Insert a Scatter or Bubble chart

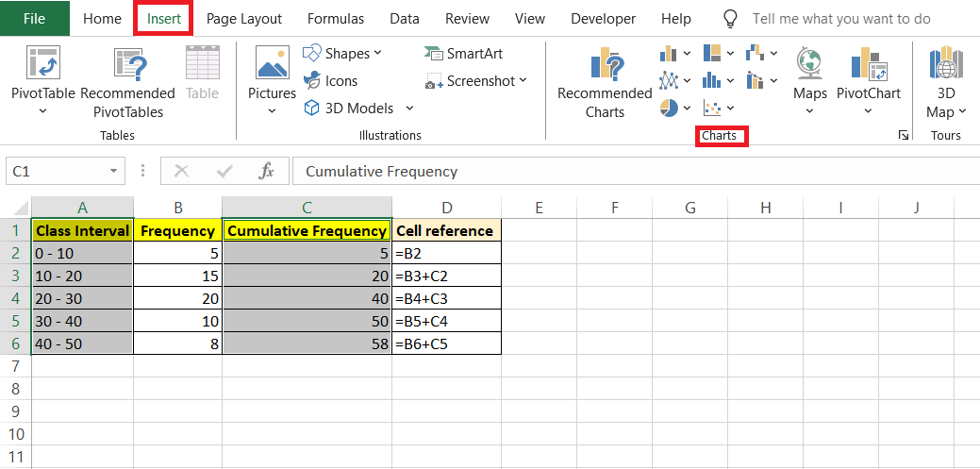pos(712,109)
